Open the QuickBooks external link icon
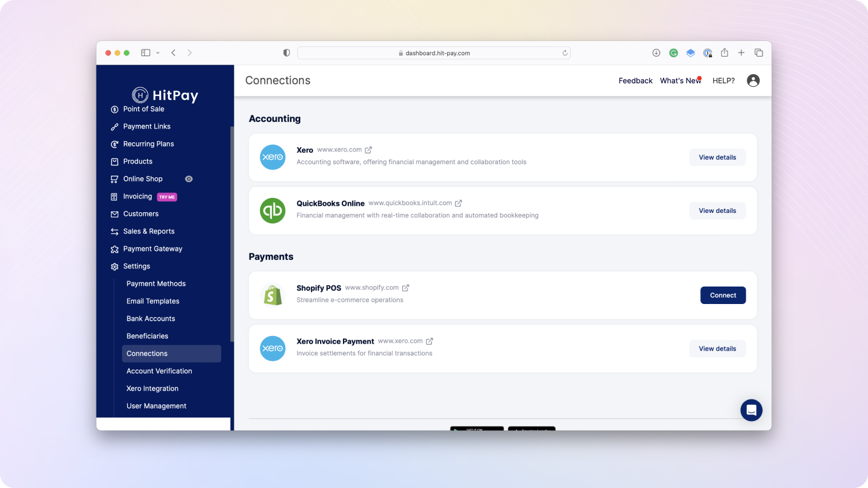This screenshot has height=488, width=868. (458, 203)
